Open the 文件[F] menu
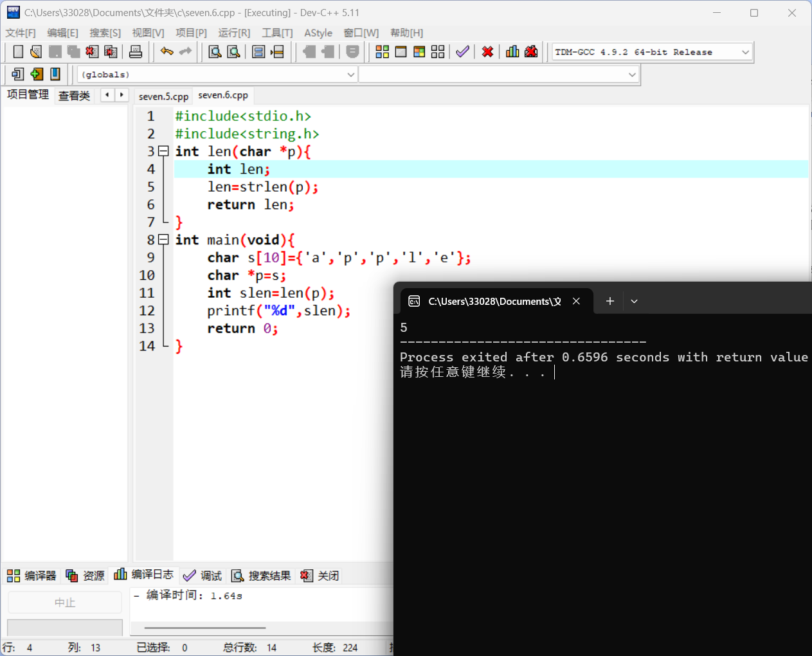812x656 pixels. click(x=21, y=33)
